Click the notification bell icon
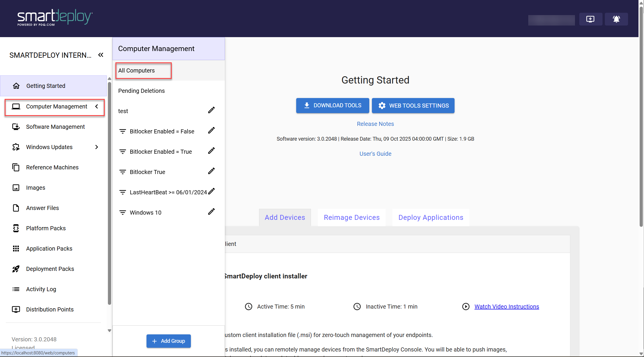Screen dimensions: 644x357 [616, 19]
